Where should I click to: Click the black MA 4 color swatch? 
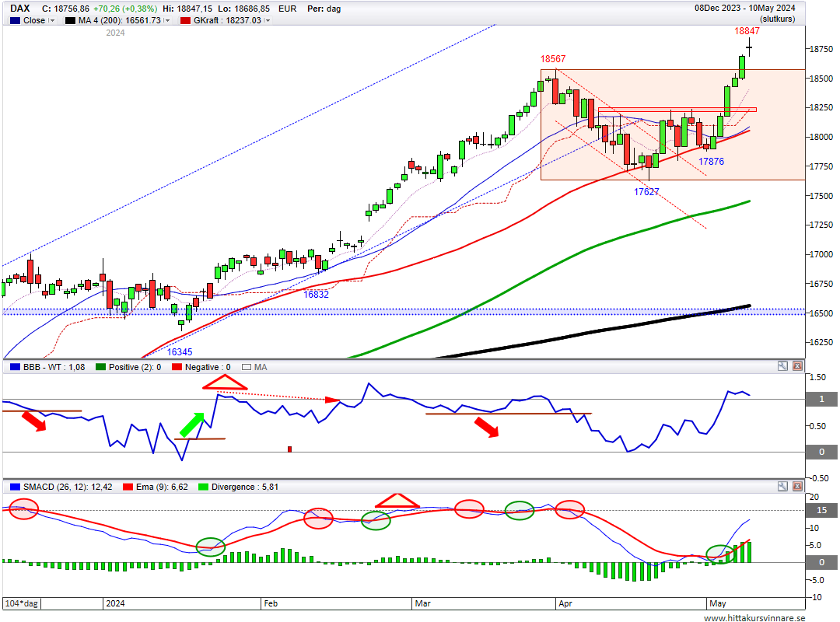point(70,20)
